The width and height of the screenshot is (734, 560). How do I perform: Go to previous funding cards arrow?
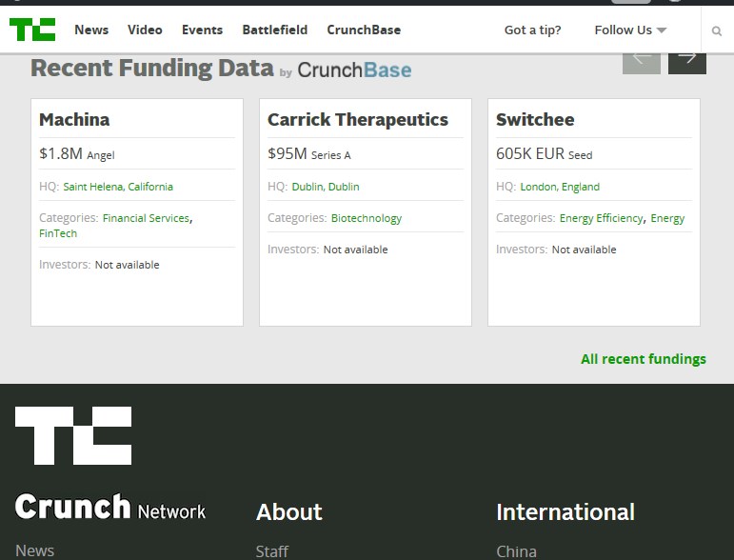642,63
